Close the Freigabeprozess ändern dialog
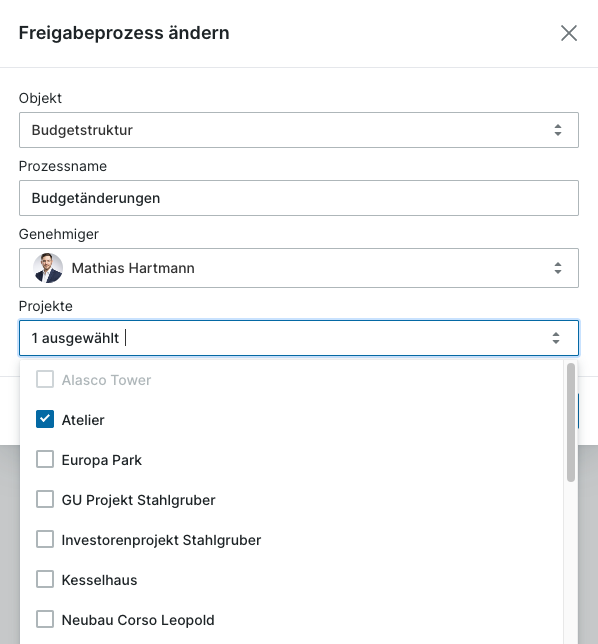This screenshot has width=598, height=644. pyautogui.click(x=569, y=33)
